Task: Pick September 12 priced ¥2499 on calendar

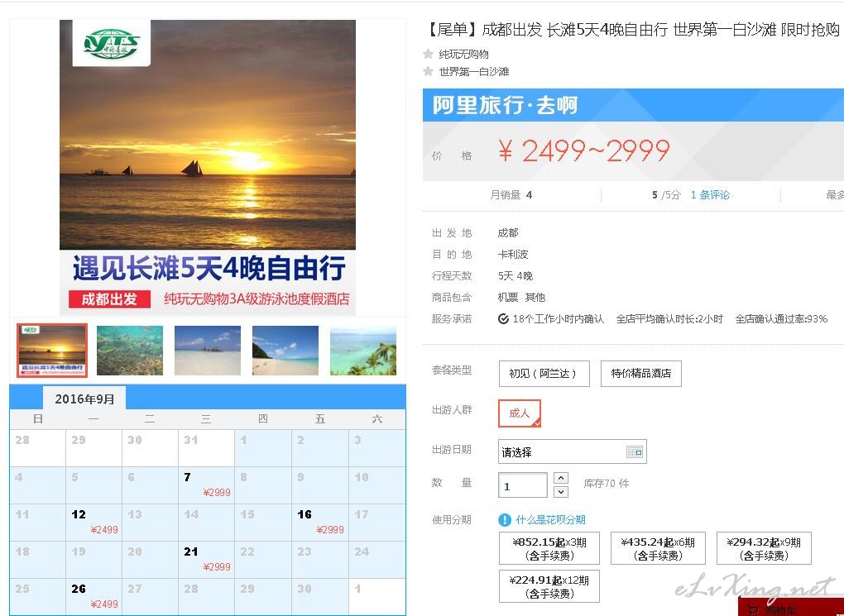Action: (x=94, y=523)
